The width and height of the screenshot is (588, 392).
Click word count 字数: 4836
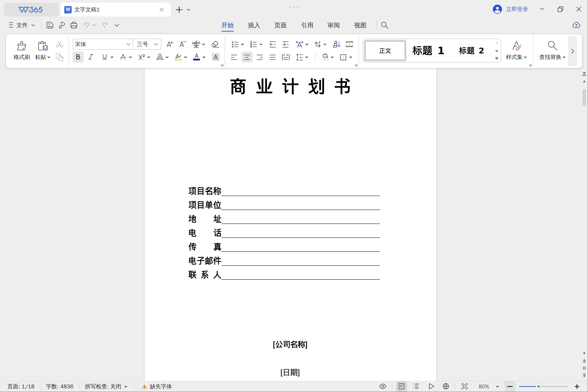(x=60, y=386)
